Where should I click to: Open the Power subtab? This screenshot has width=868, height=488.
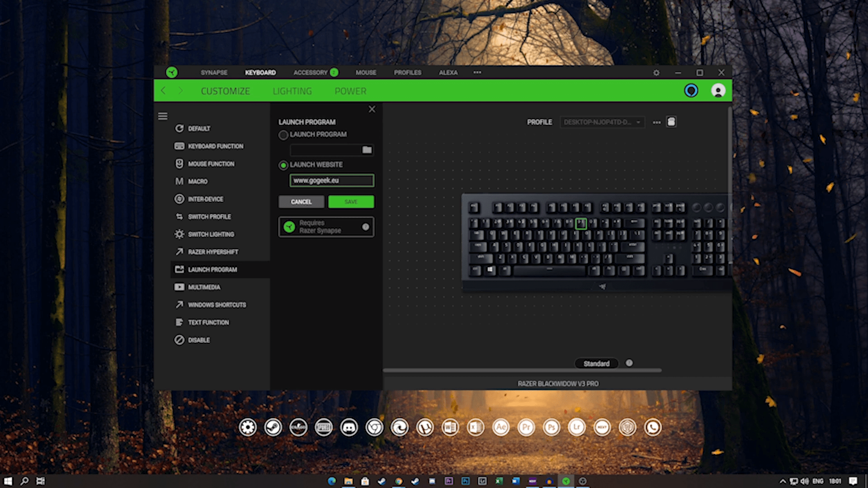coord(350,91)
